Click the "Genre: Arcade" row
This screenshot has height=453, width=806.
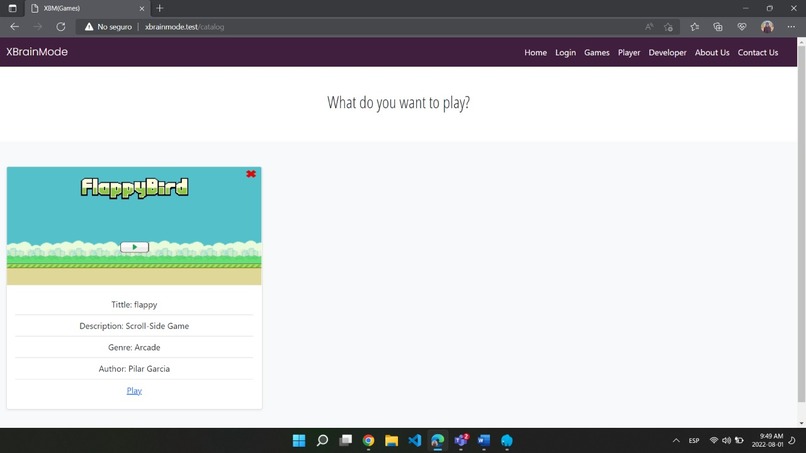tap(134, 348)
